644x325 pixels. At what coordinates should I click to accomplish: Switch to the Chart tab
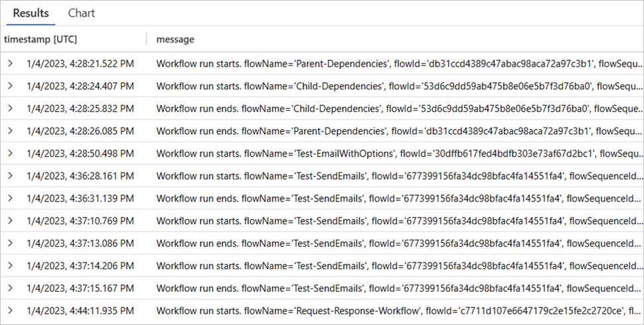81,13
